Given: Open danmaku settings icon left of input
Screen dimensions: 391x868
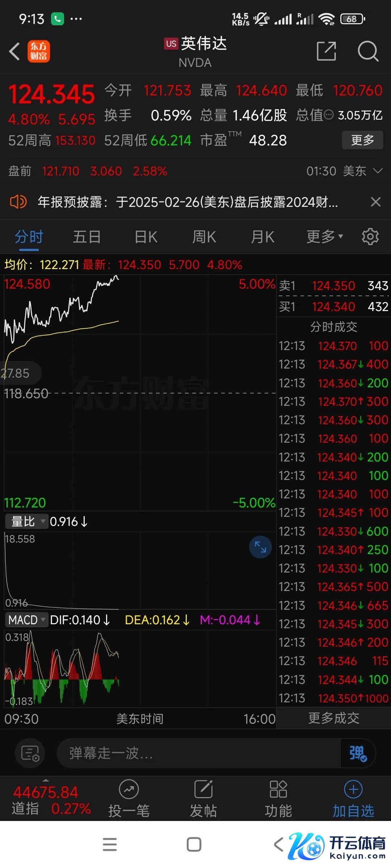Looking at the screenshot, I should (x=30, y=754).
